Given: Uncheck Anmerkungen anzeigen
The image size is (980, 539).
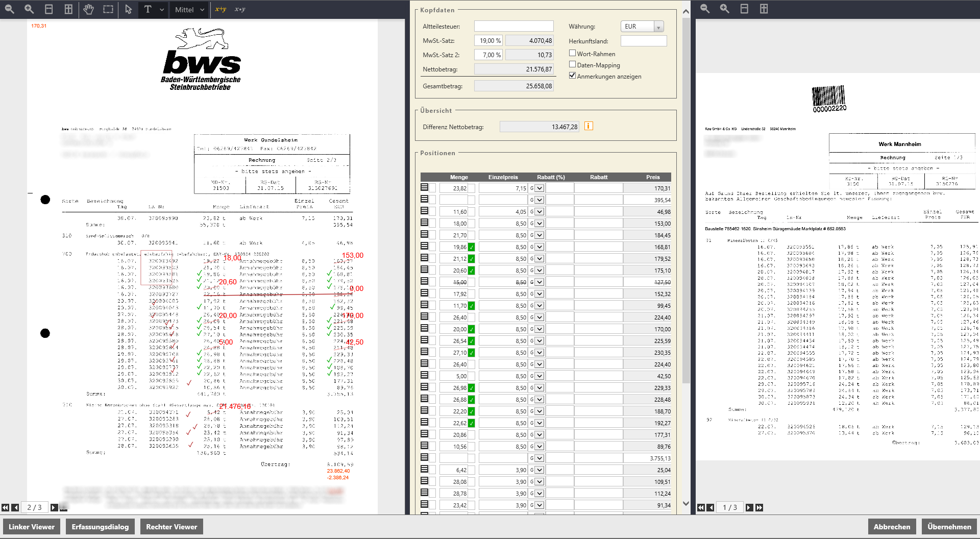Looking at the screenshot, I should tap(573, 76).
